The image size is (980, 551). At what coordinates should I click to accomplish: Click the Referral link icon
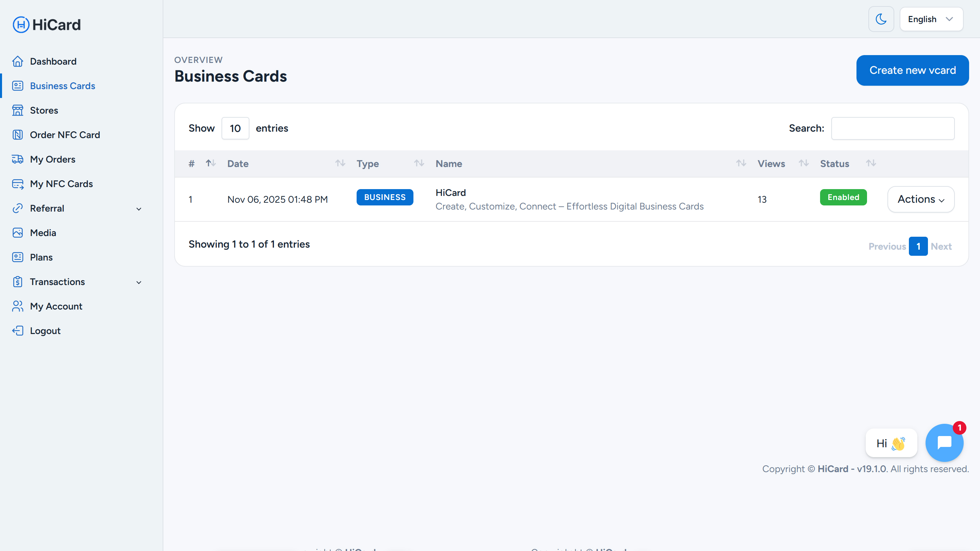pos(17,208)
